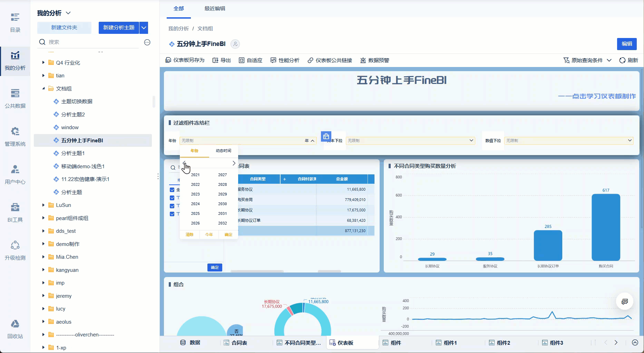Image resolution: width=644 pixels, height=353 pixels.
Task: Select year 2024 in the picker
Action: pos(195,204)
